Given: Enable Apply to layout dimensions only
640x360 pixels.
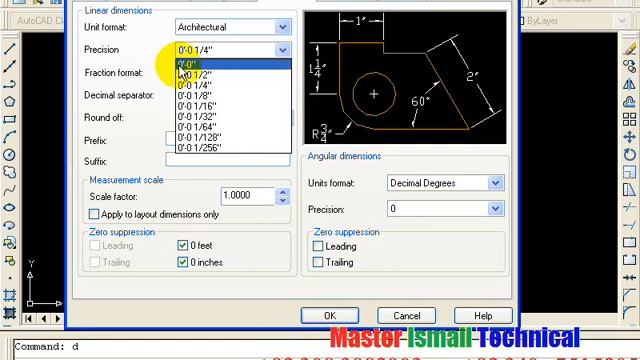Looking at the screenshot, I should [94, 214].
